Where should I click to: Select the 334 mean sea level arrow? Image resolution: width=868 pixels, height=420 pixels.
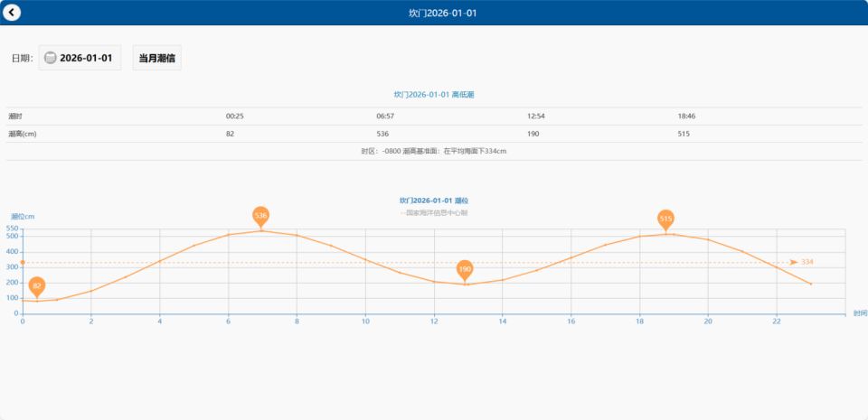tap(795, 262)
